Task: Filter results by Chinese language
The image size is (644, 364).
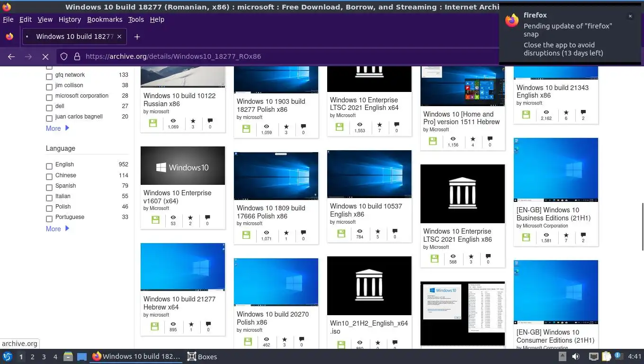Action: pos(49,177)
